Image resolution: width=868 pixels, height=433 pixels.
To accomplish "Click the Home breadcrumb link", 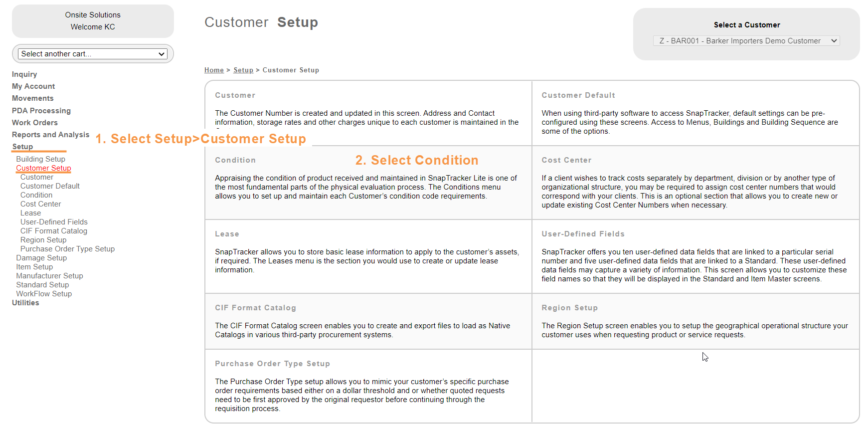I will click(x=214, y=70).
